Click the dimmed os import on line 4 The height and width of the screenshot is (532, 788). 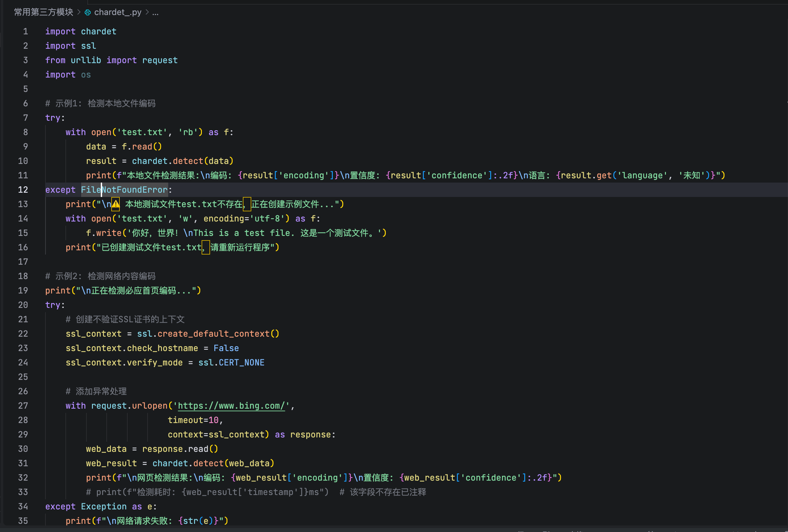pyautogui.click(x=86, y=75)
